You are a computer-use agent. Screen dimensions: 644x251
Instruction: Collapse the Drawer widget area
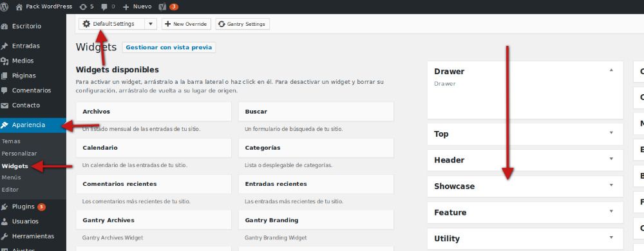pyautogui.click(x=611, y=70)
